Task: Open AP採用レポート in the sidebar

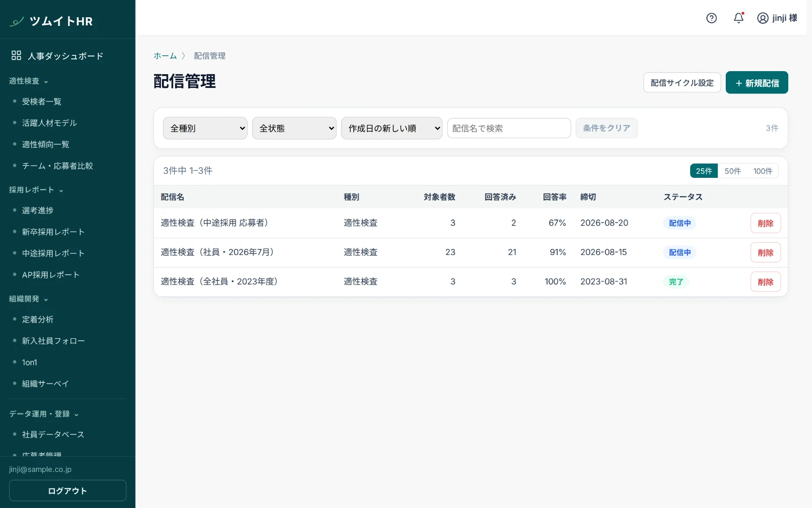Action: point(51,275)
